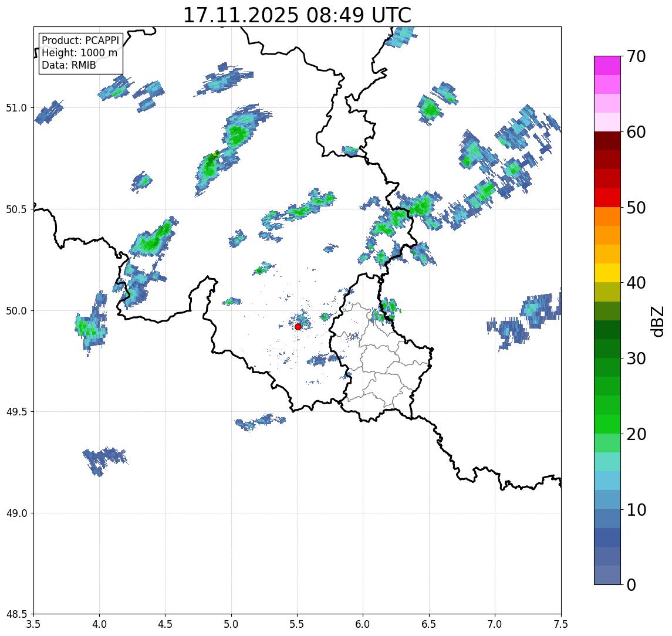672x636 pixels.
Task: Pick the bright red colorbar segment at 50
Action: [607, 198]
